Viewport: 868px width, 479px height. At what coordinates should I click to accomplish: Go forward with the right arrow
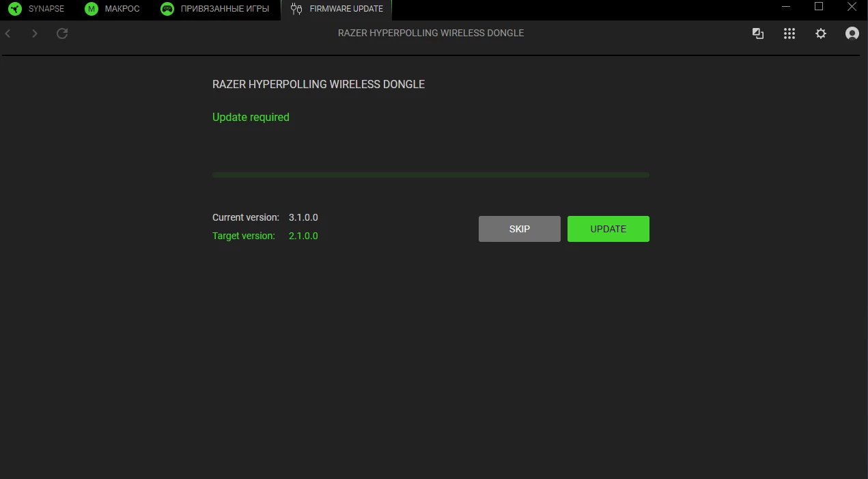coord(35,33)
